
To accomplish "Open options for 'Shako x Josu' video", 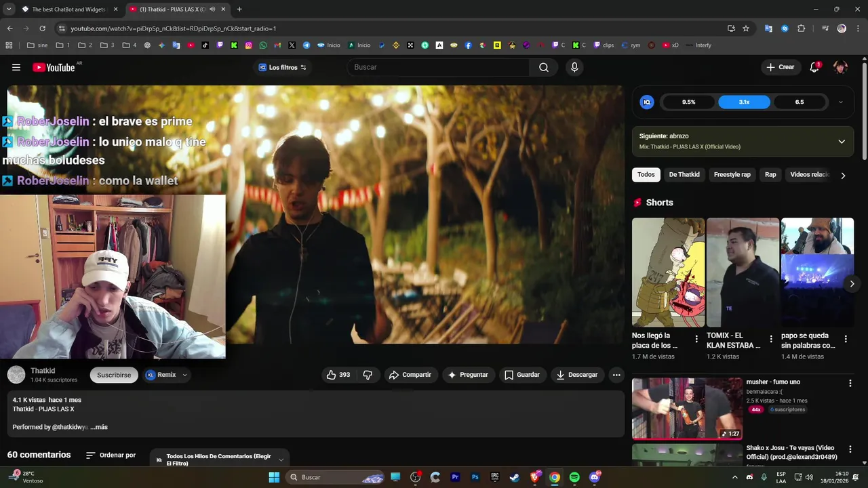I will 850,450.
